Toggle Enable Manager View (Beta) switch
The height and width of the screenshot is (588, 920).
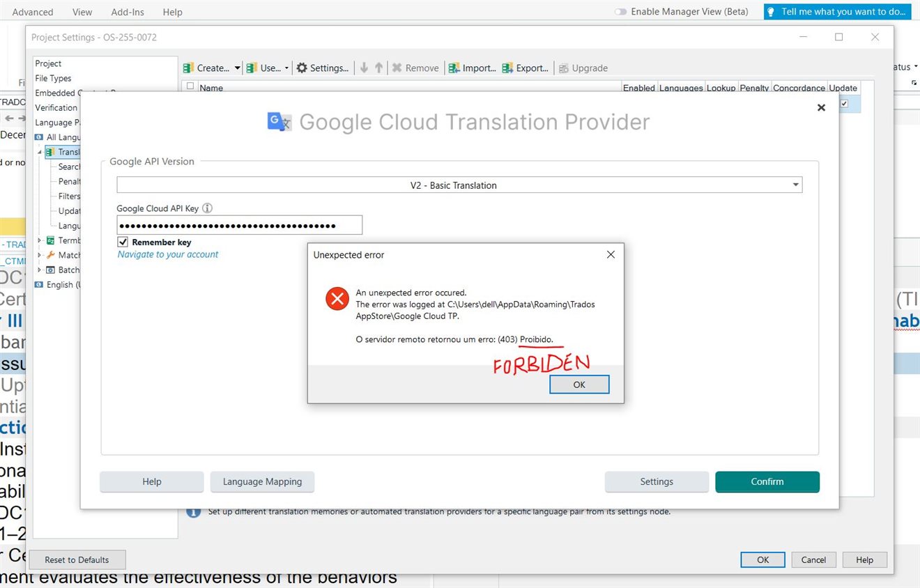[x=620, y=12]
